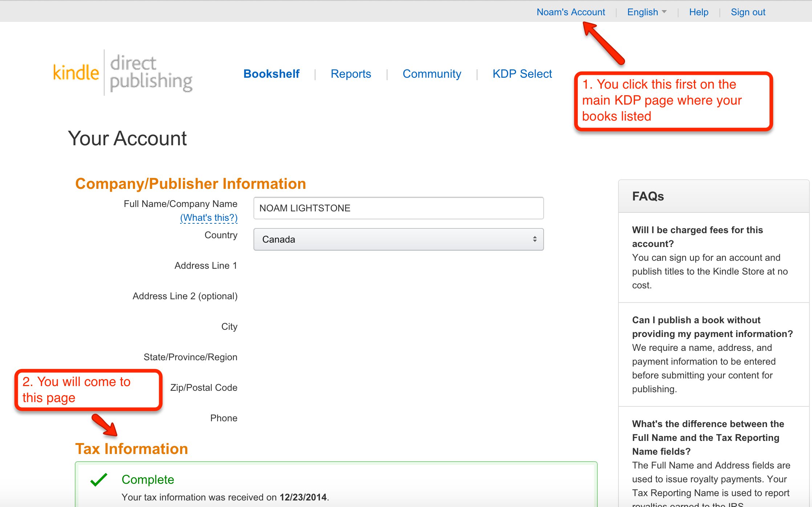812x507 pixels.
Task: Click the FAQs panel header
Action: click(714, 196)
